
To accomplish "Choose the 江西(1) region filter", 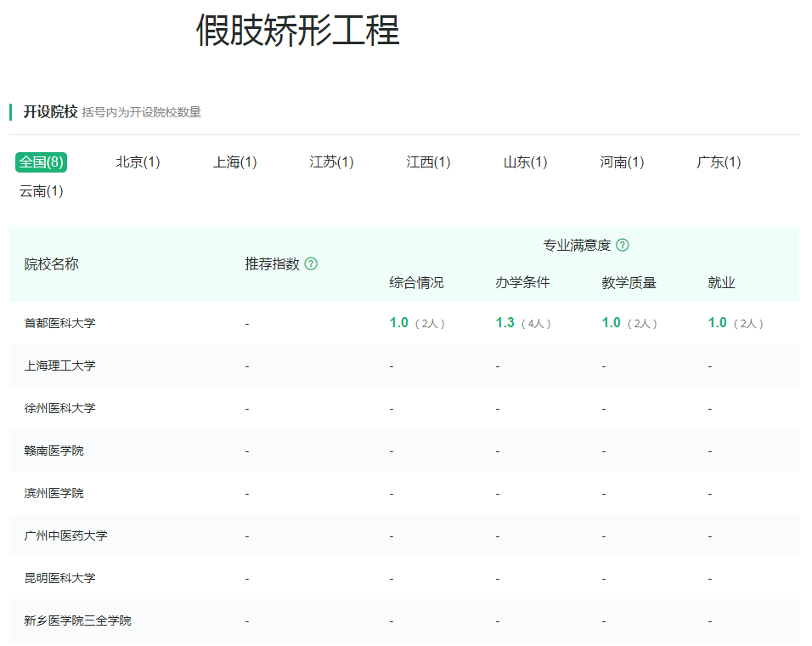I will click(428, 162).
